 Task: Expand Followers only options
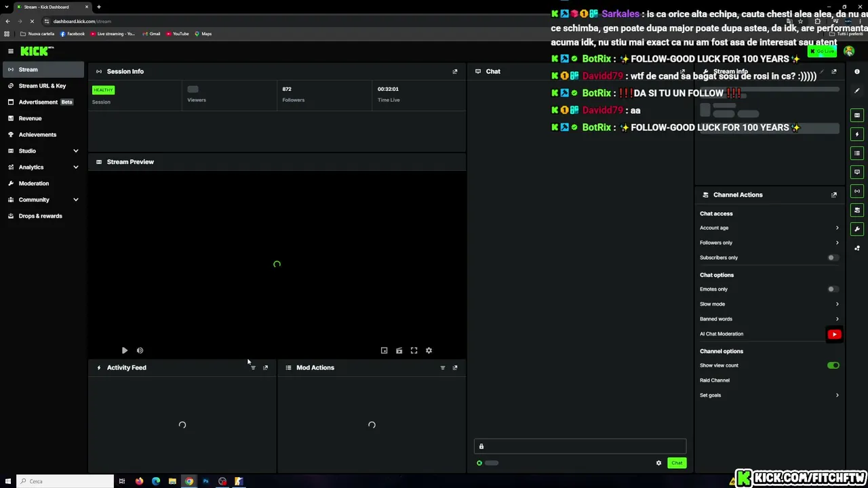click(769, 243)
